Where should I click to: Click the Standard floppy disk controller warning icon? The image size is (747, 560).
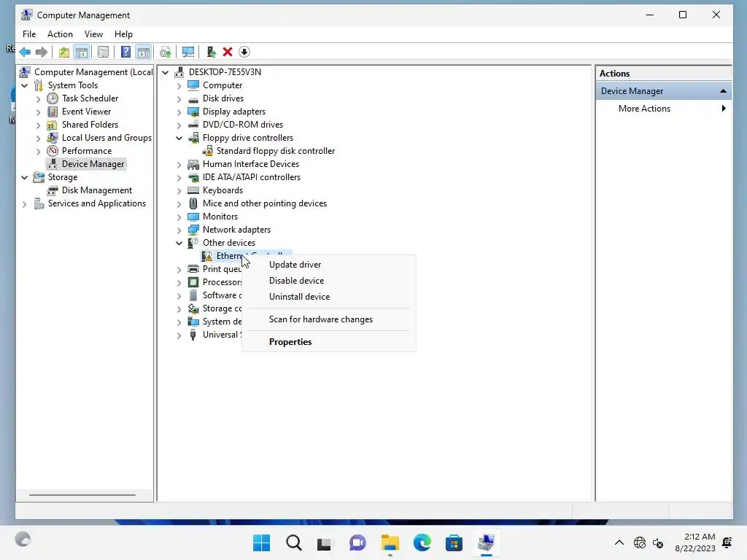pyautogui.click(x=208, y=151)
